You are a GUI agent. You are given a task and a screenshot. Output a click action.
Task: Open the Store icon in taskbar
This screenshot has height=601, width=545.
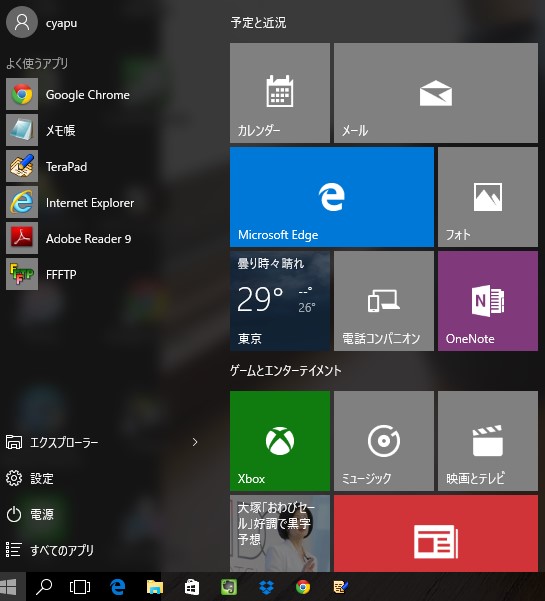[192, 587]
